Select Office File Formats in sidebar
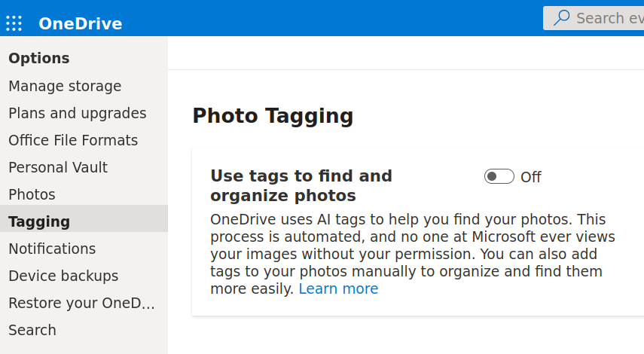644x354 pixels. (x=73, y=140)
